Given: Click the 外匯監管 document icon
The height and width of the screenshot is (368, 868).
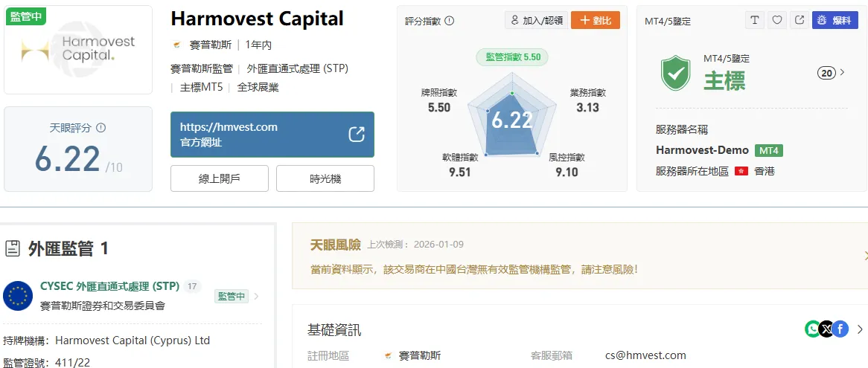Looking at the screenshot, I should 12,248.
